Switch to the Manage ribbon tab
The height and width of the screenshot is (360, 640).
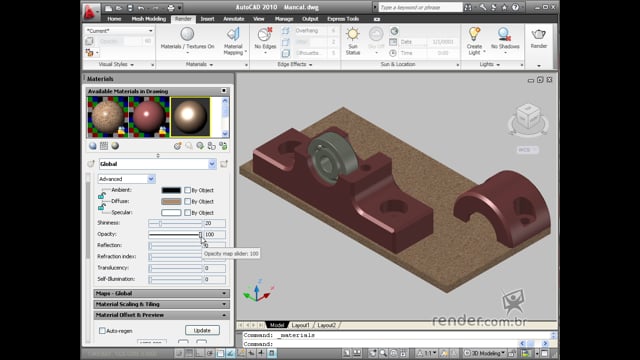tap(284, 19)
